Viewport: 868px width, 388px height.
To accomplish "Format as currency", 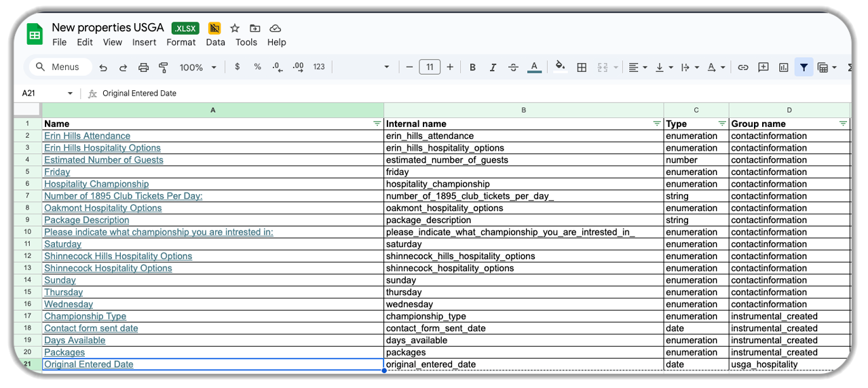I will [x=237, y=67].
